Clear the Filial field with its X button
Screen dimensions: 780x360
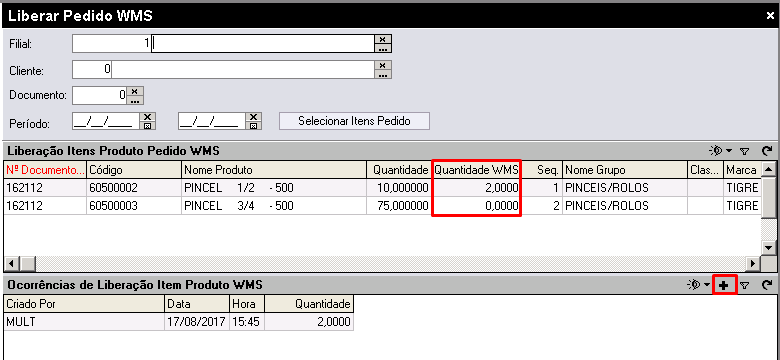coord(383,39)
